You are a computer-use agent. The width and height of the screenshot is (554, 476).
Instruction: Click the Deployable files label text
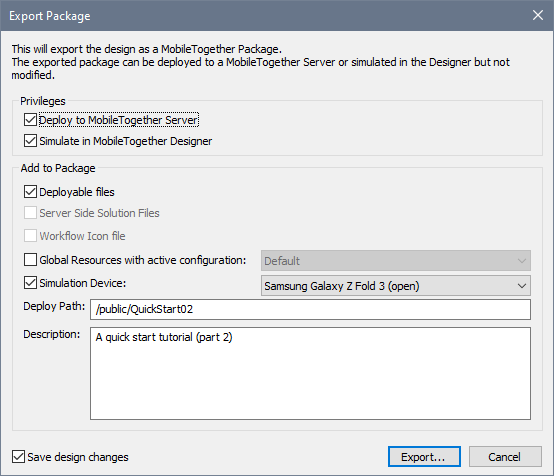point(77,192)
